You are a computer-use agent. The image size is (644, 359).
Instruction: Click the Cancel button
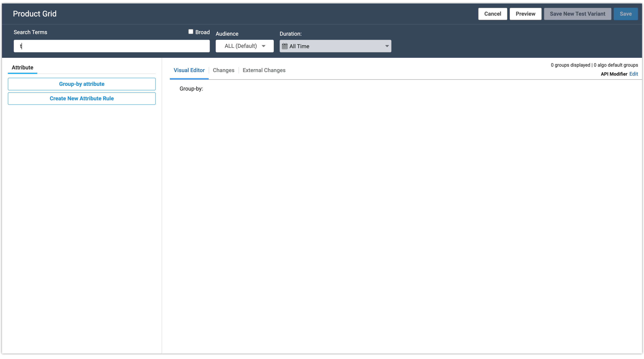coord(492,14)
